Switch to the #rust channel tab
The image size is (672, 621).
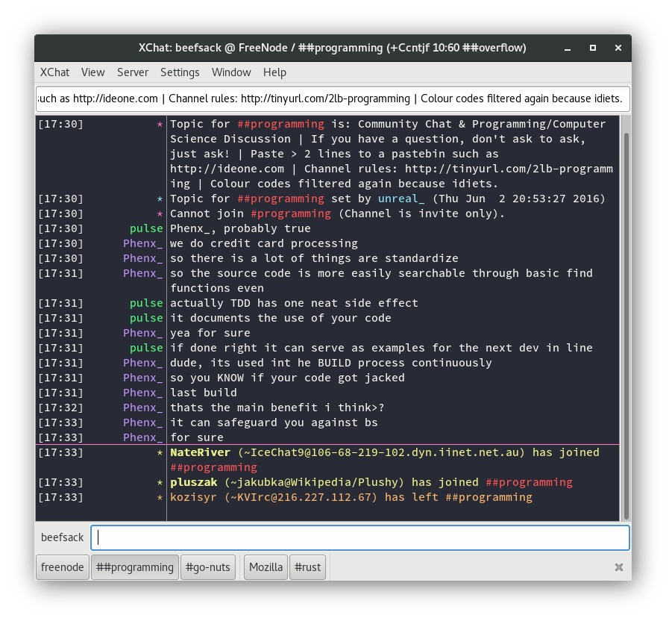(x=307, y=567)
